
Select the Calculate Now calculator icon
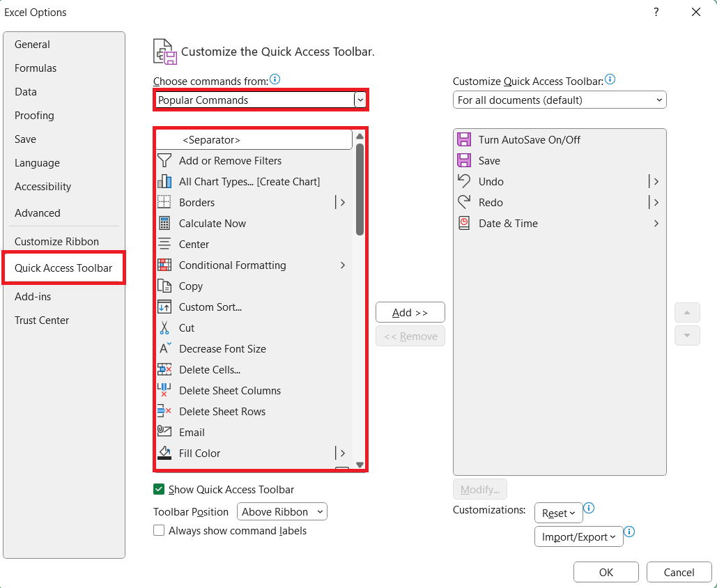(164, 224)
